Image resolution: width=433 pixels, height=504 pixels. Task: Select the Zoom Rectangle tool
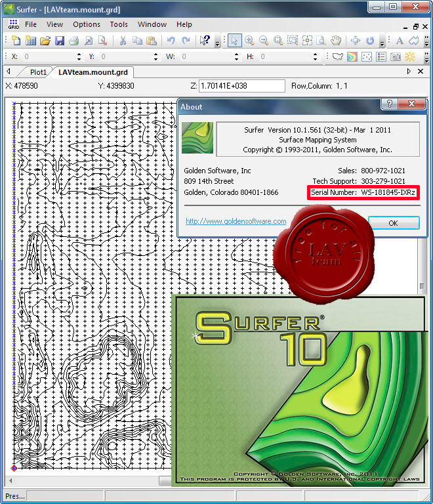point(278,41)
